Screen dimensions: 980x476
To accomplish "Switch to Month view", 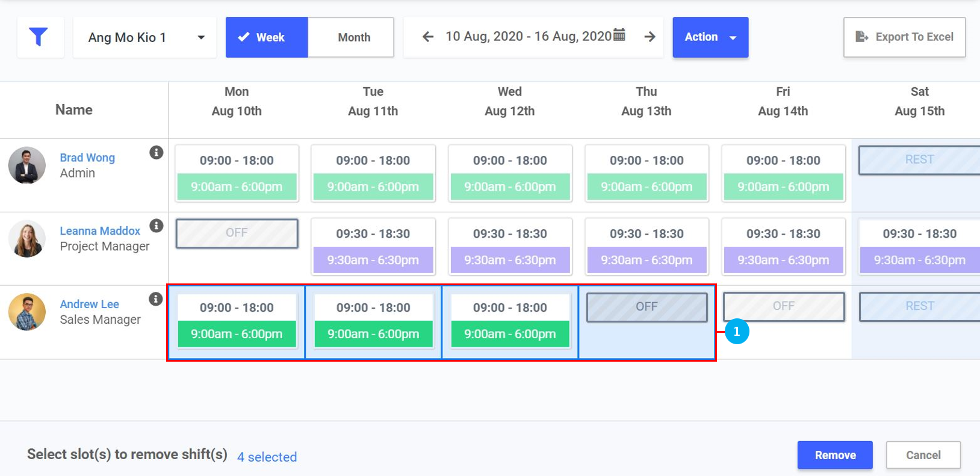I will 353,37.
